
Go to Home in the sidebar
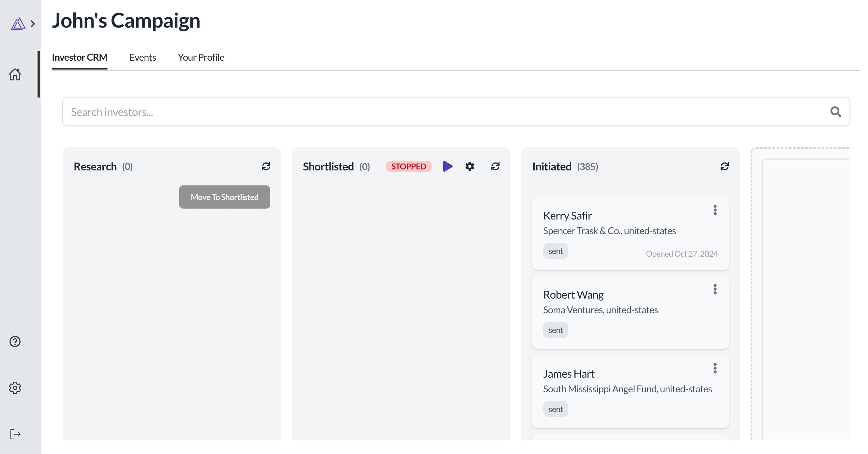click(15, 74)
